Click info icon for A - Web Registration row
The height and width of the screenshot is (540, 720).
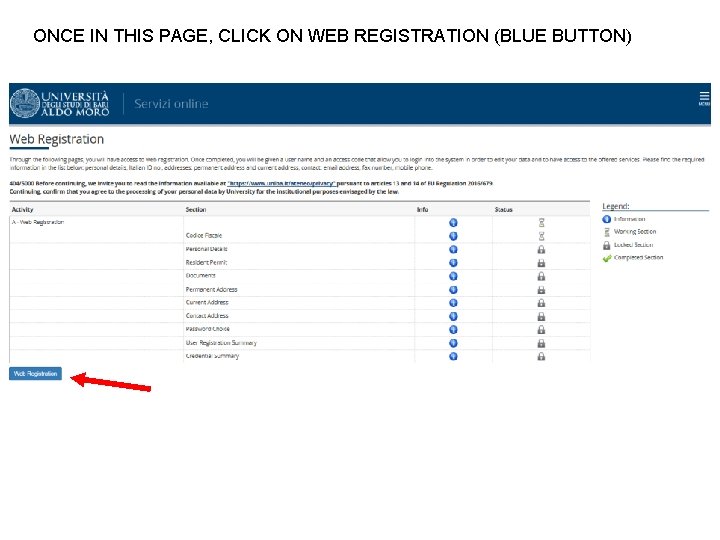tap(453, 223)
